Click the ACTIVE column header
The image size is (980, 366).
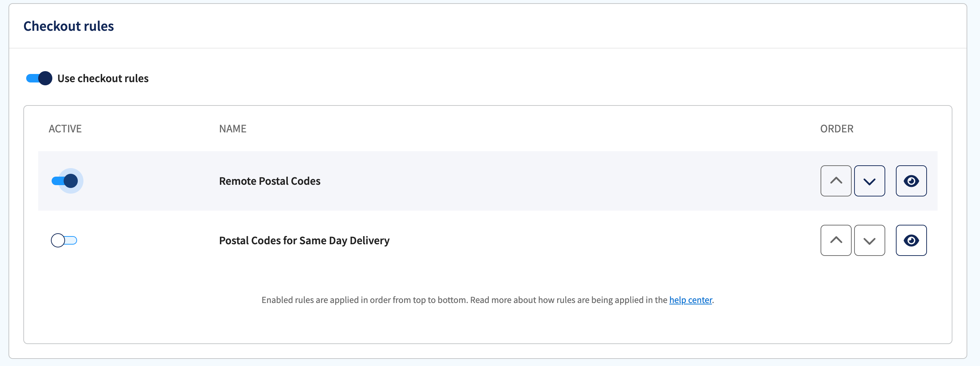click(x=65, y=129)
